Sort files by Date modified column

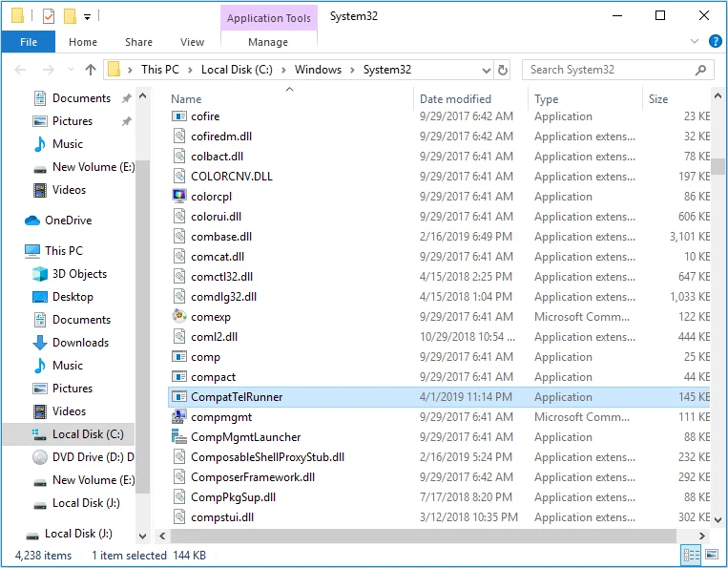tap(455, 99)
